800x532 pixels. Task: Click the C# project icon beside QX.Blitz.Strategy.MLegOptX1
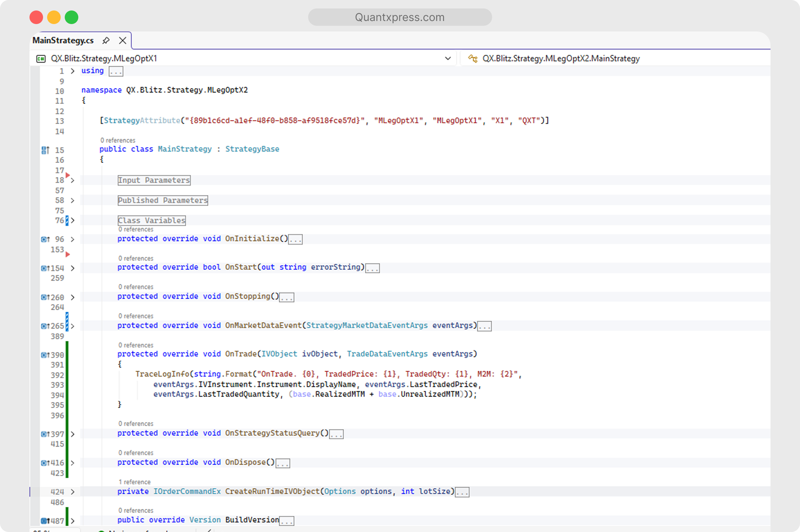tap(41, 59)
